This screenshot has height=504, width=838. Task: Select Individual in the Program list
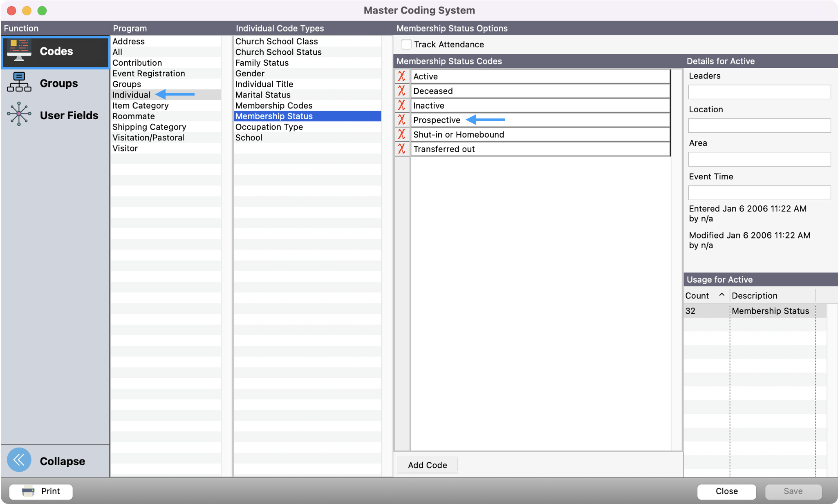tap(131, 94)
